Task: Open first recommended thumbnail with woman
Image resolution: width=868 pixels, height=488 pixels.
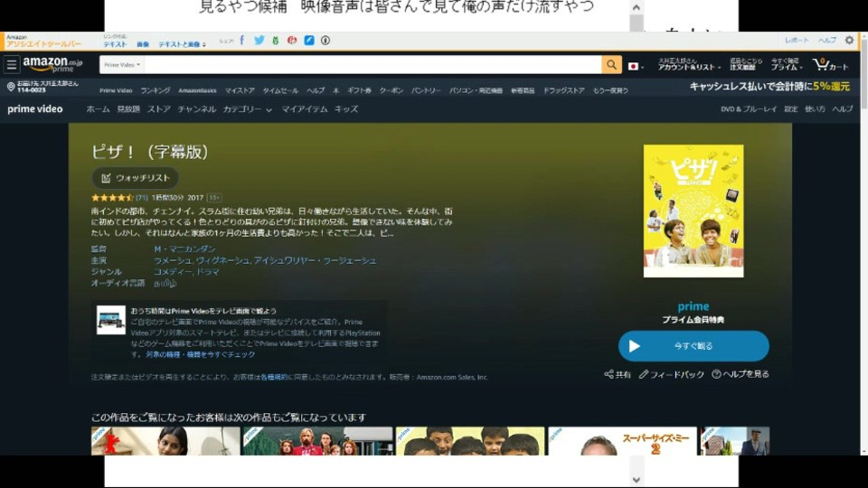Action: [x=165, y=441]
